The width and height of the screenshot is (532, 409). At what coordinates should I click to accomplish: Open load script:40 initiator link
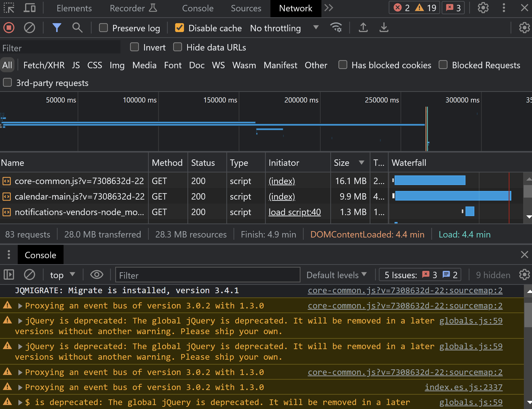(x=295, y=212)
